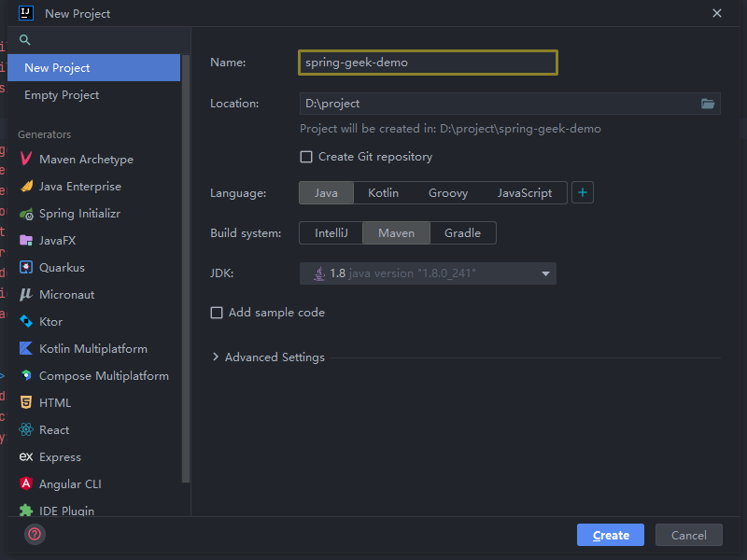Image resolution: width=747 pixels, height=560 pixels.
Task: Click the Create button
Action: pyautogui.click(x=611, y=535)
